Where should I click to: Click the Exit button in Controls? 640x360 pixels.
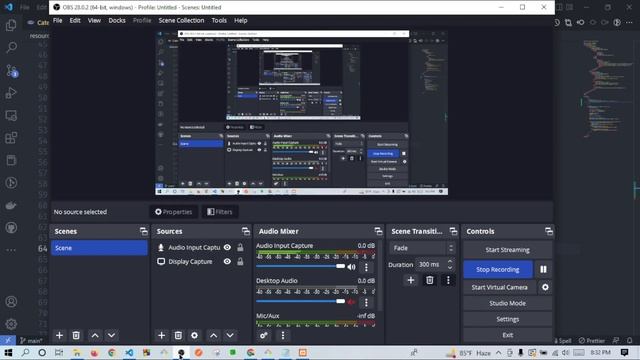(507, 335)
